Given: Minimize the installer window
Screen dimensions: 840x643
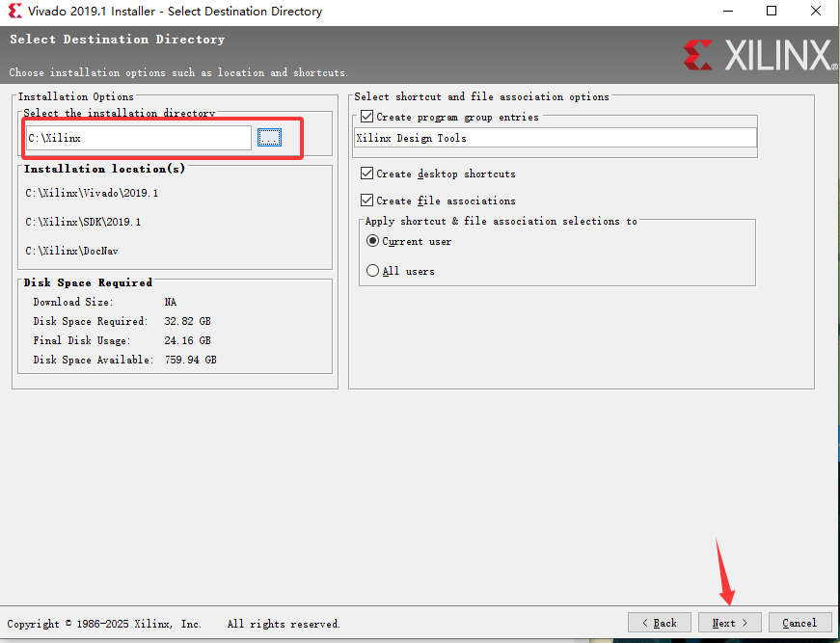Looking at the screenshot, I should pyautogui.click(x=728, y=11).
